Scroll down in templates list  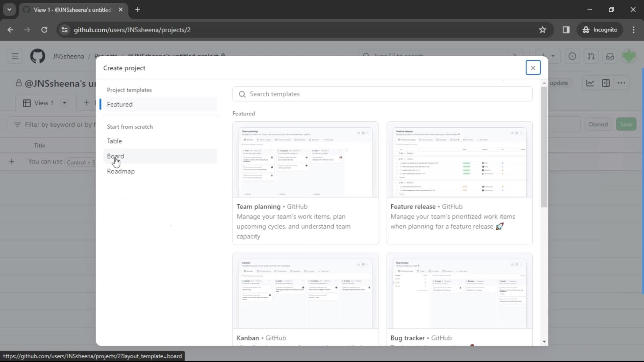pos(544,342)
